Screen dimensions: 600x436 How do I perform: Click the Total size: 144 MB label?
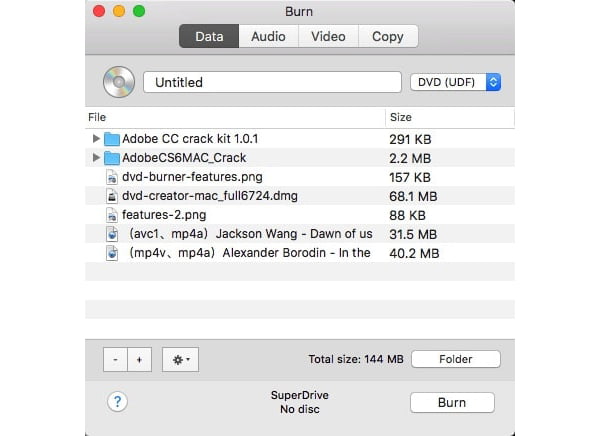pyautogui.click(x=356, y=359)
